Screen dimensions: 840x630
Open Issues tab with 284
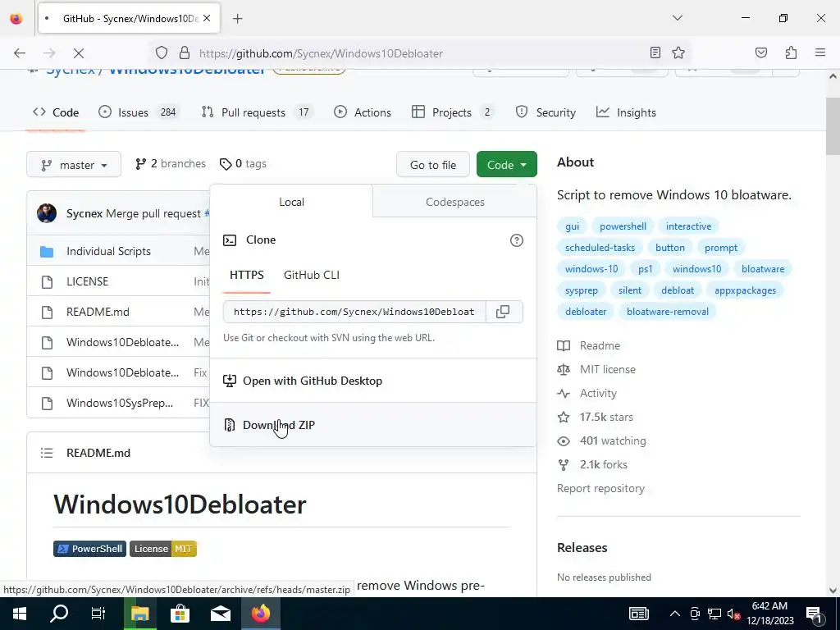(139, 112)
